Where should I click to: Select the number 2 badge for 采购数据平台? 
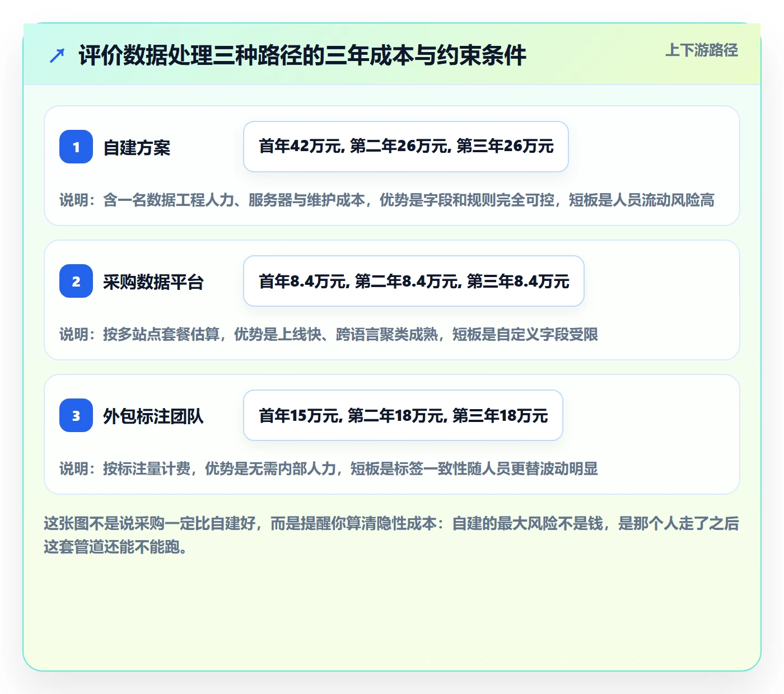[x=76, y=281]
